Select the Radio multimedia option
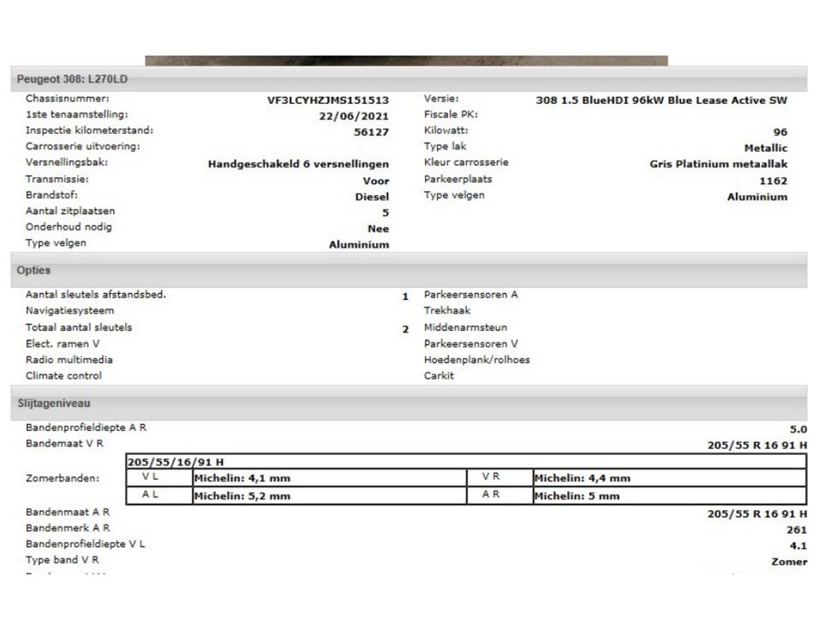 (69, 360)
